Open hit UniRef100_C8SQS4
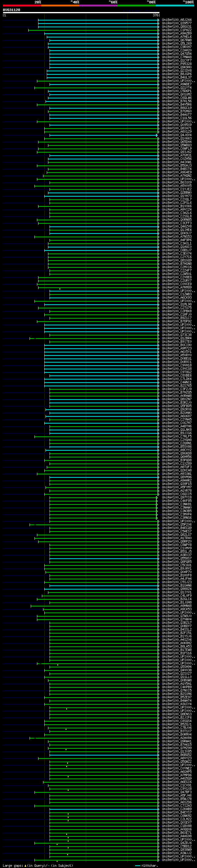197x868 pixels. (177, 721)
